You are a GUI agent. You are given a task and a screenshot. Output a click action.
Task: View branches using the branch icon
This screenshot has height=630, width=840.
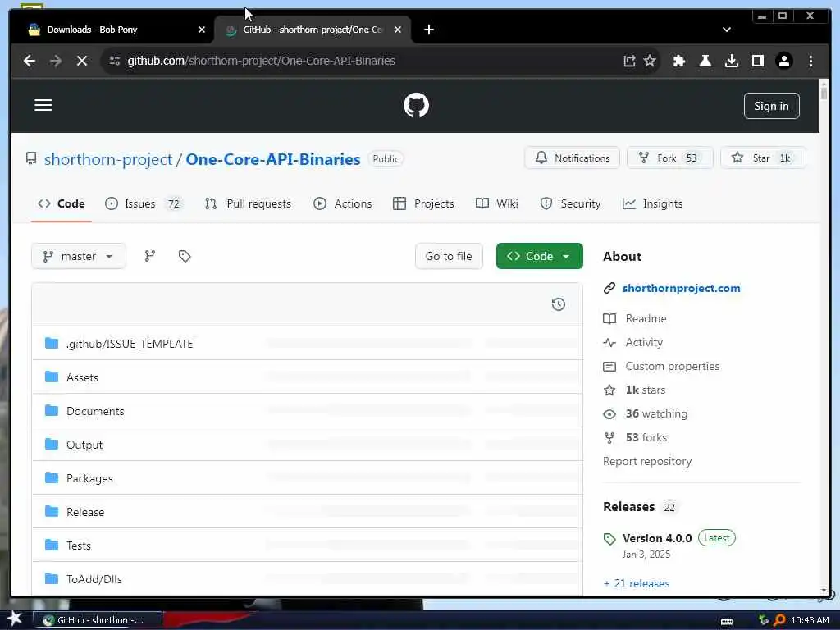coord(150,256)
